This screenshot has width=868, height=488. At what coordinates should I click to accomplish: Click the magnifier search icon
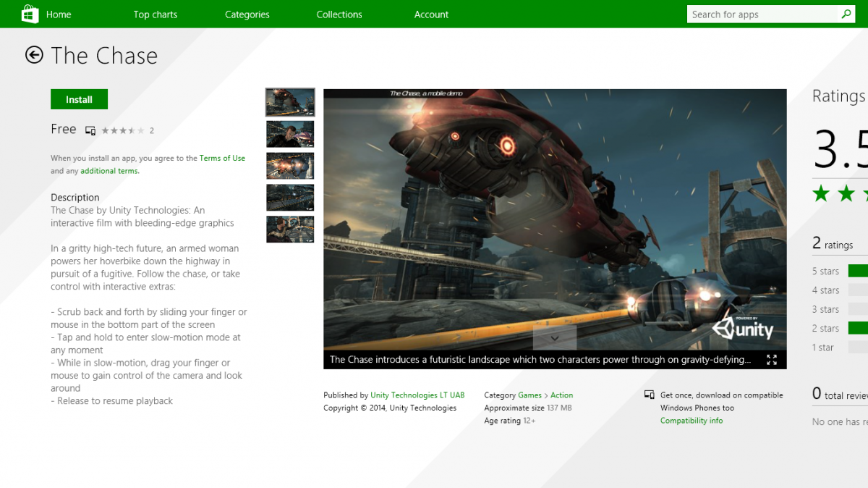[846, 14]
